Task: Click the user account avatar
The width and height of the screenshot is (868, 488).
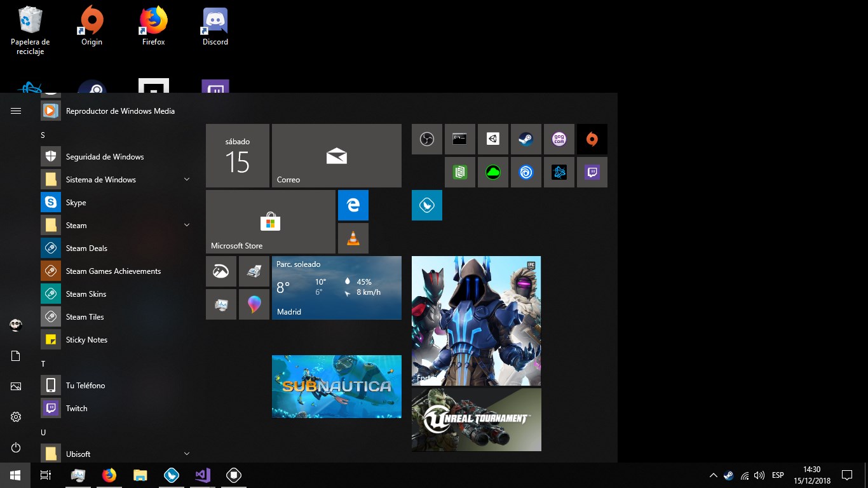Action: tap(16, 325)
